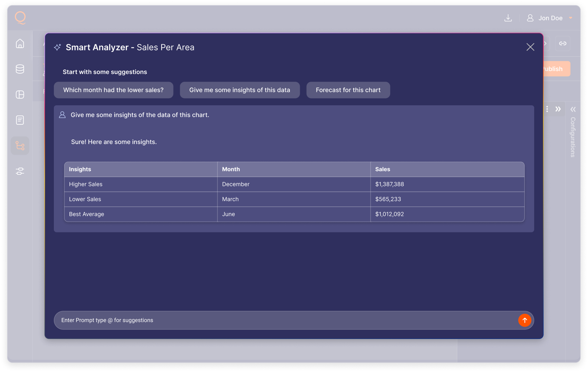Select the orange workflow sidebar icon

point(20,146)
